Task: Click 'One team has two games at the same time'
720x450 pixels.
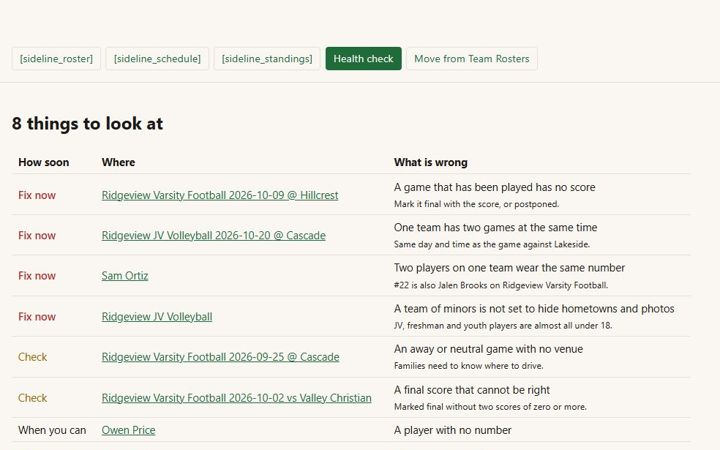Action: point(495,228)
